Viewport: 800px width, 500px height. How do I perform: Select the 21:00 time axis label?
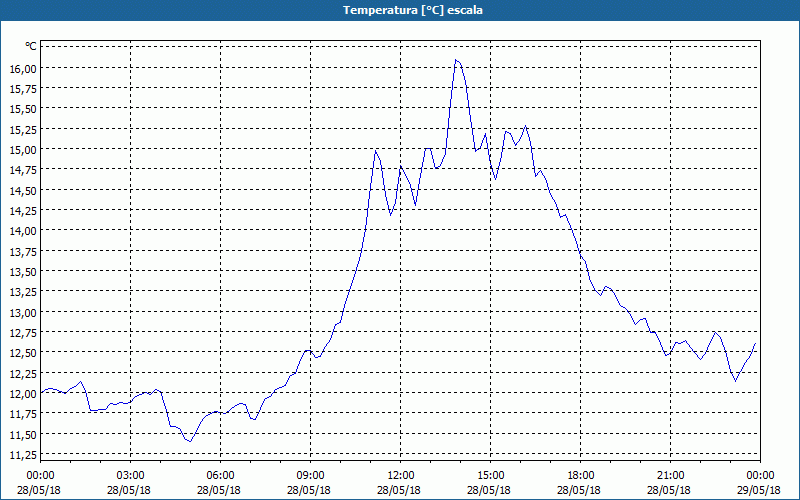tap(670, 476)
